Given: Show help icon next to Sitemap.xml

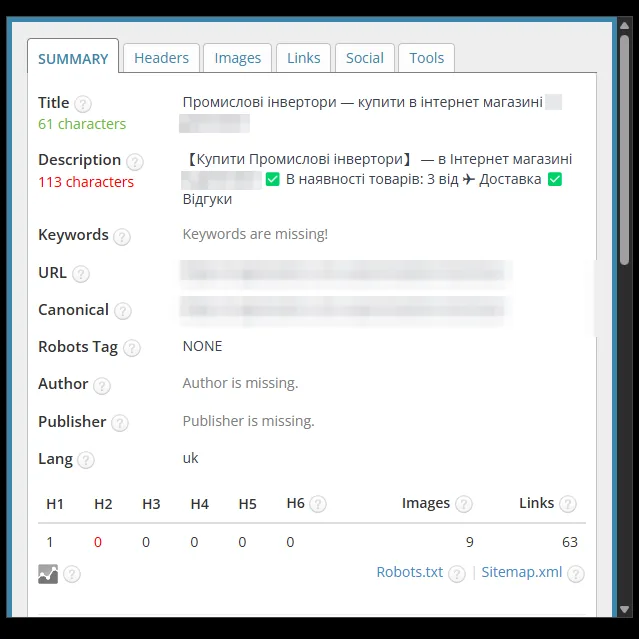Looking at the screenshot, I should 576,574.
